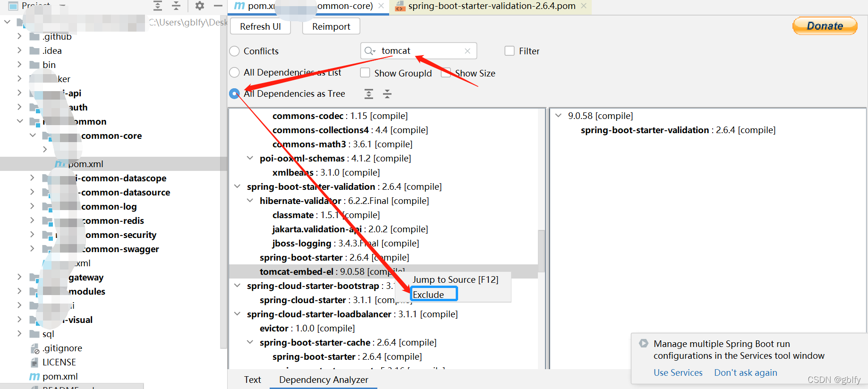Close the pom.xml editor tab
The width and height of the screenshot is (868, 389).
pyautogui.click(x=381, y=6)
